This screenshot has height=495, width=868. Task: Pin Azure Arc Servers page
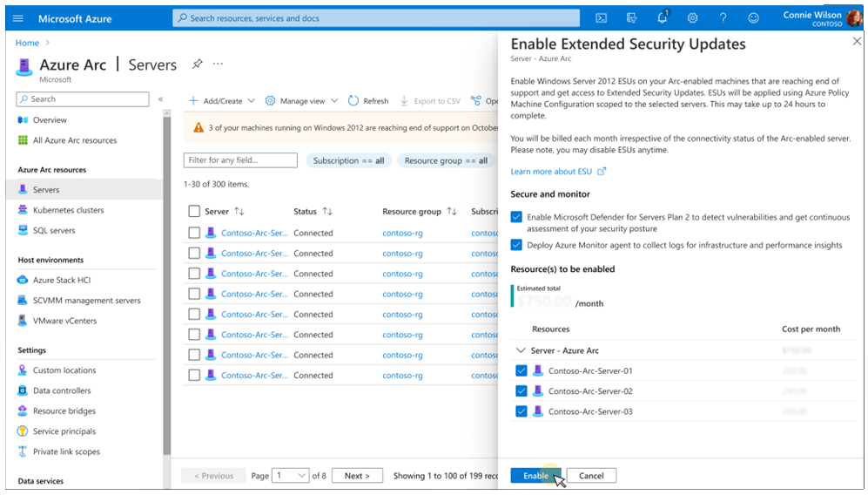coord(197,64)
